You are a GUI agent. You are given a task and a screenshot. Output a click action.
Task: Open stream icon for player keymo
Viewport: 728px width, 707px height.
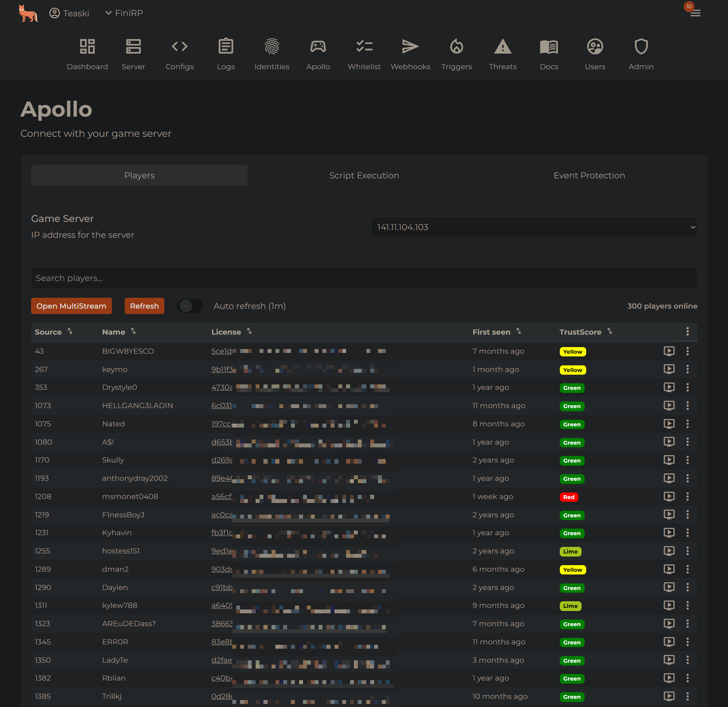669,369
